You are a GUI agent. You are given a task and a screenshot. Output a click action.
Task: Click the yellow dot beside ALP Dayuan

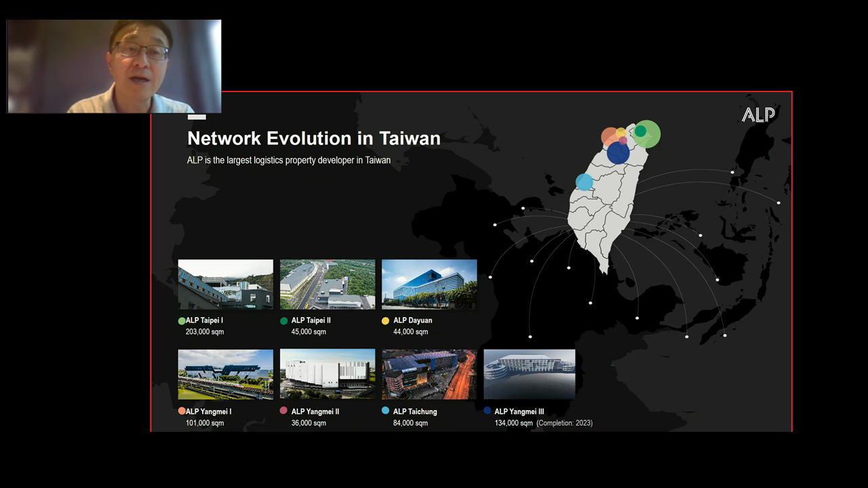click(386, 321)
